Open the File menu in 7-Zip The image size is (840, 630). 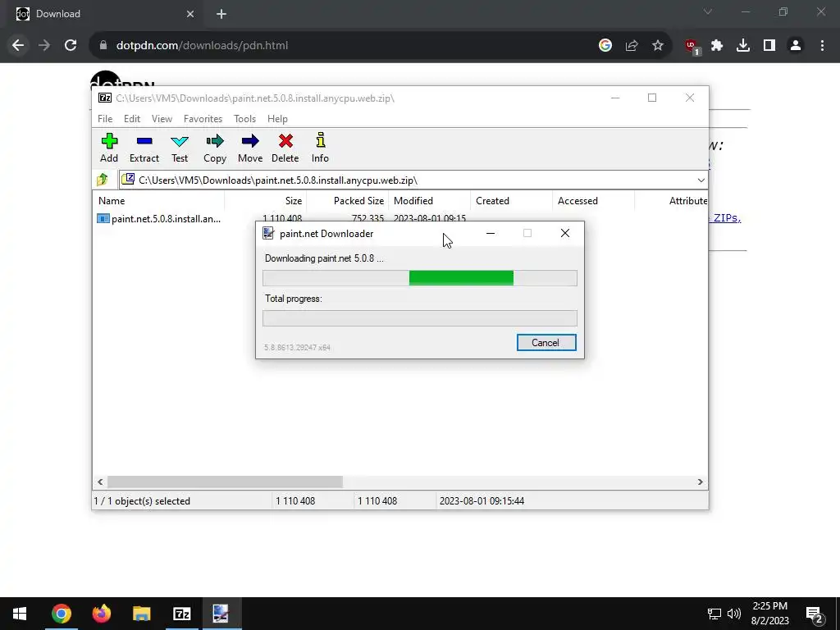[x=105, y=119]
